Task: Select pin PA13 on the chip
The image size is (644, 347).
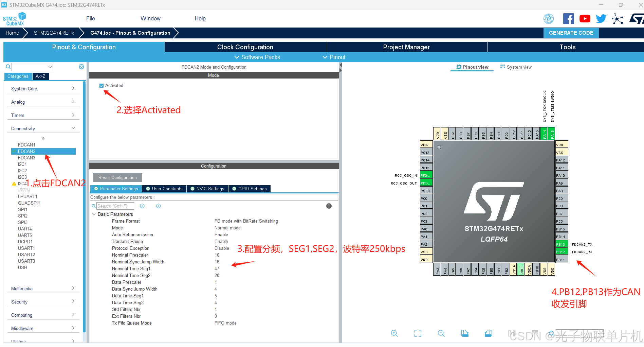Action: pyautogui.click(x=552, y=134)
